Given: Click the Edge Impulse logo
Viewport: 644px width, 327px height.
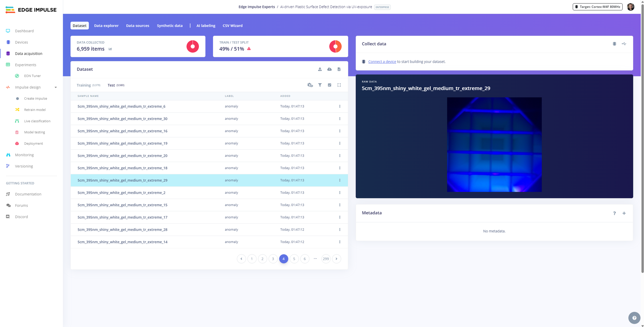Looking at the screenshot, I should point(31,10).
